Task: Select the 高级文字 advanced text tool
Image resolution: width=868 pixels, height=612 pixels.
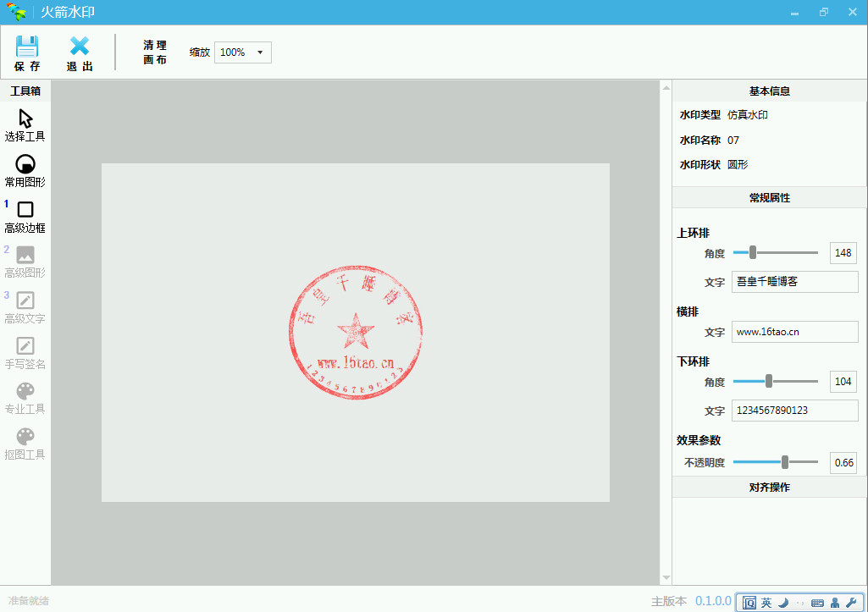Action: (25, 300)
